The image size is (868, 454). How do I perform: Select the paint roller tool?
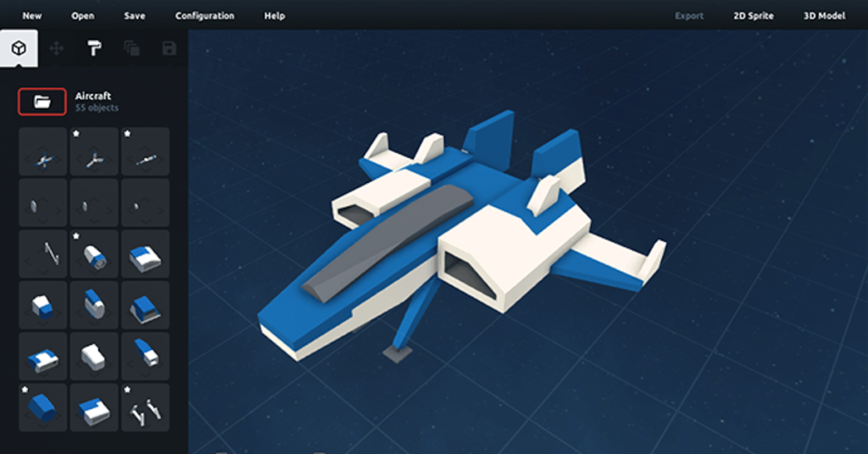pyautogui.click(x=94, y=48)
